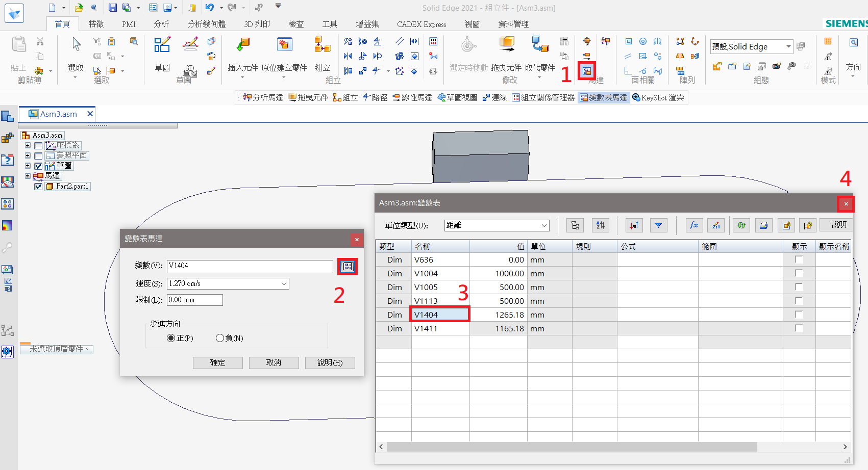
Task: Switch to the Asm3.asm document tab
Action: 59,114
